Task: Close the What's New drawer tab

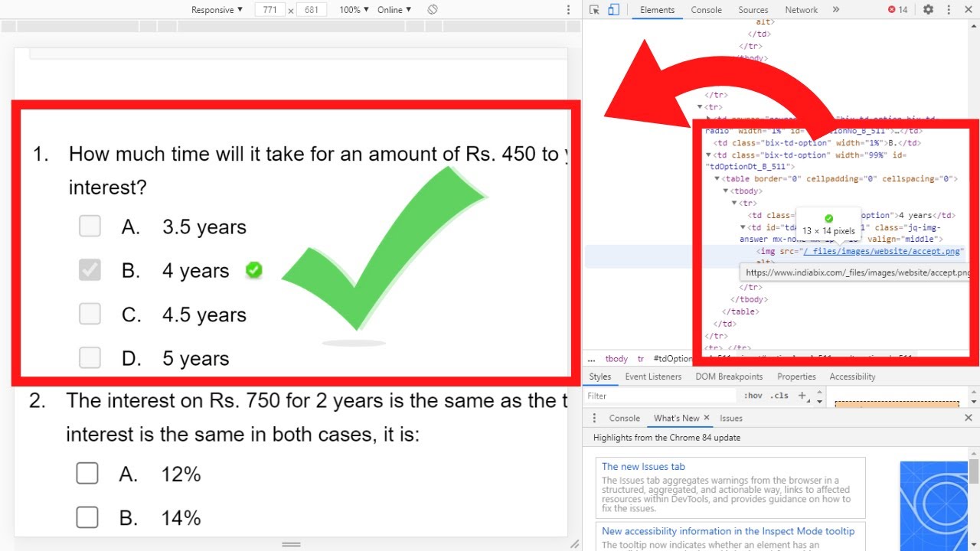Action: (707, 418)
